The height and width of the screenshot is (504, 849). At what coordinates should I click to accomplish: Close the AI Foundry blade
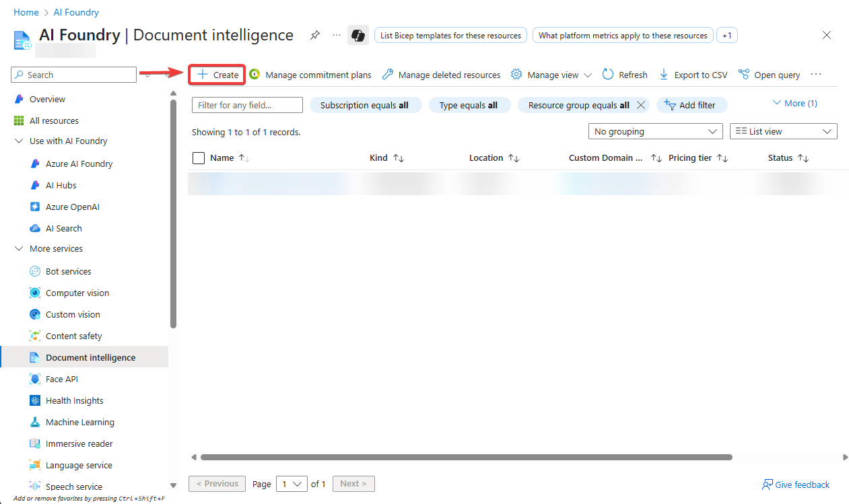click(x=827, y=35)
